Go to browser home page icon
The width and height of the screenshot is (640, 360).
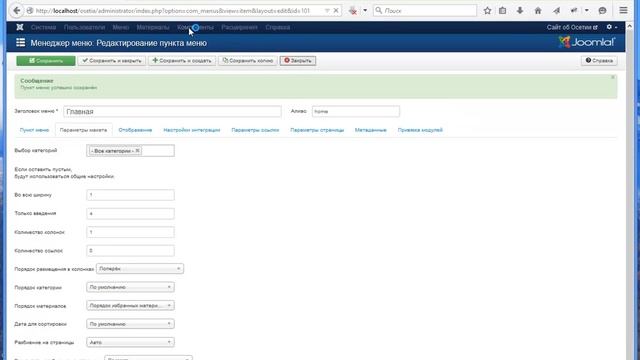(x=538, y=11)
